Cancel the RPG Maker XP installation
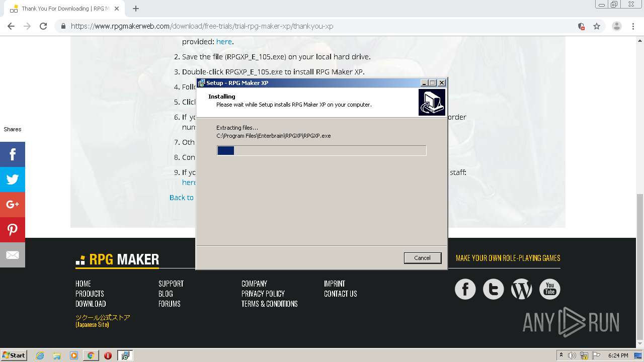The height and width of the screenshot is (362, 644). tap(422, 258)
